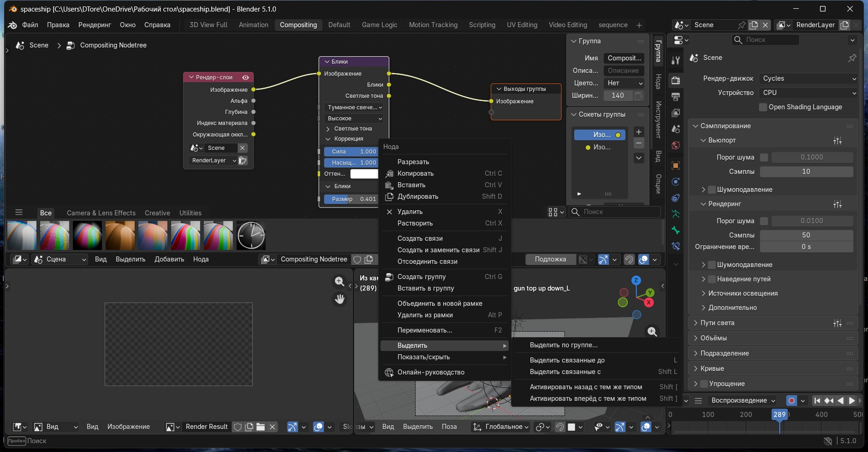The width and height of the screenshot is (868, 452).
Task: Open the Output properties printer icon
Action: (676, 97)
